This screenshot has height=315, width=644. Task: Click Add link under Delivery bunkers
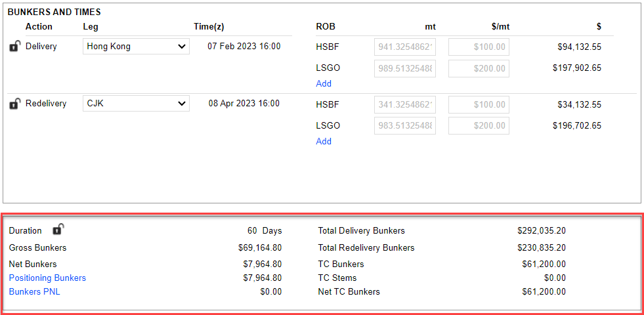pos(324,83)
